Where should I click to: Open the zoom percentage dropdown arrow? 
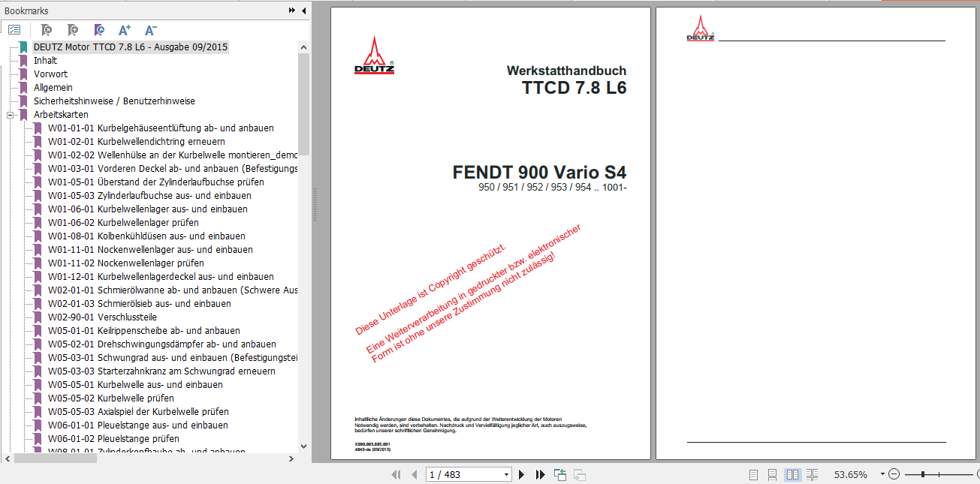coord(882,474)
